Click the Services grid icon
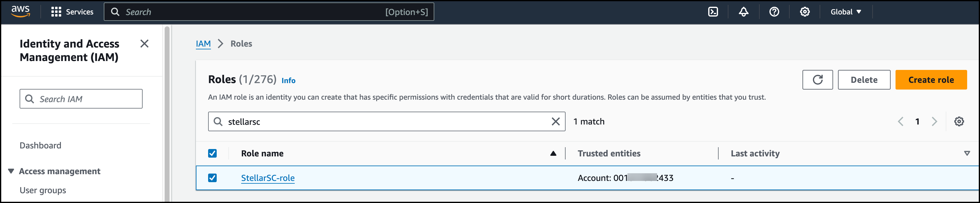Viewport: 980px width, 203px height. tap(56, 12)
